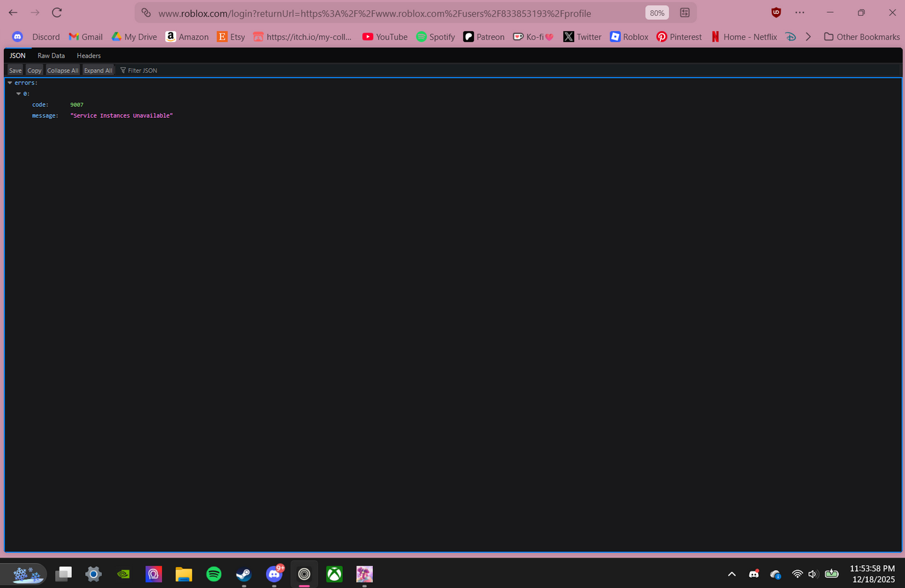Click the uBlock Origin extension icon
Viewport: 905px width, 588px height.
[x=776, y=12]
